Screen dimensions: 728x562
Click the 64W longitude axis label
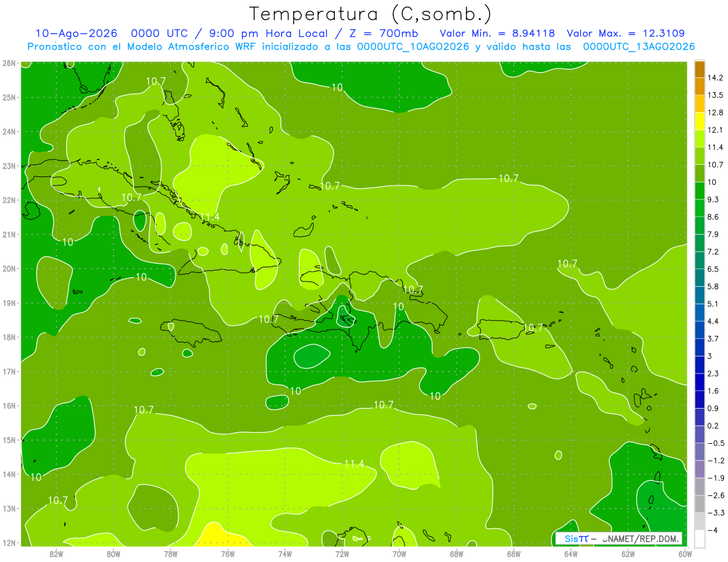pyautogui.click(x=571, y=554)
